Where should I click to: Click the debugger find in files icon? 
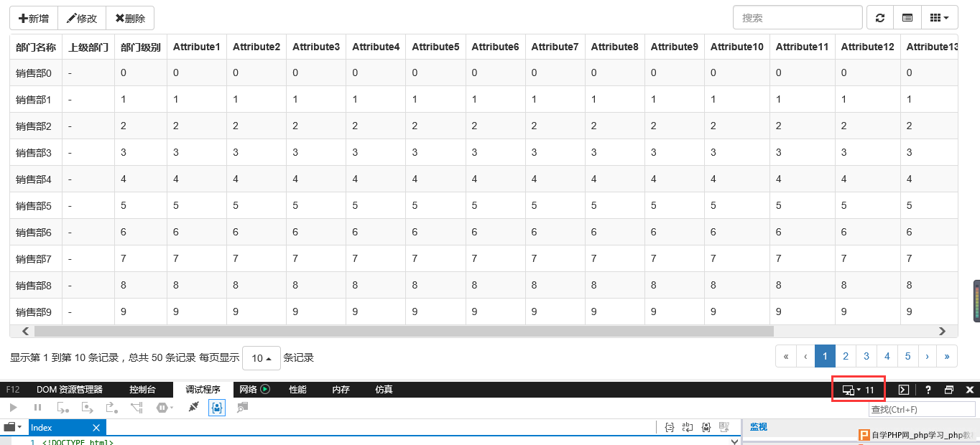[x=243, y=408]
